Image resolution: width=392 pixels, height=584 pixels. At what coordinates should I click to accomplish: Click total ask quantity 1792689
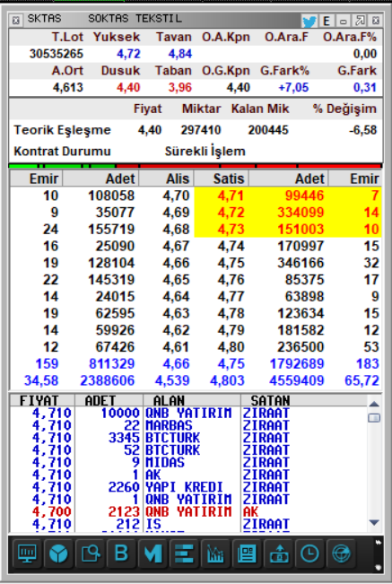(x=297, y=363)
